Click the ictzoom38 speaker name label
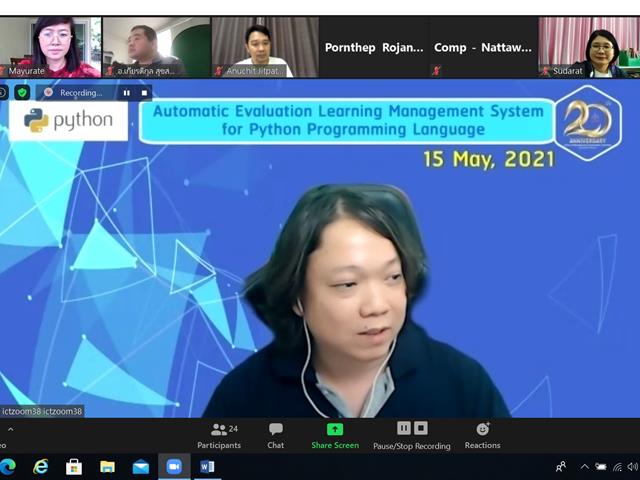The image size is (640, 480). (42, 411)
